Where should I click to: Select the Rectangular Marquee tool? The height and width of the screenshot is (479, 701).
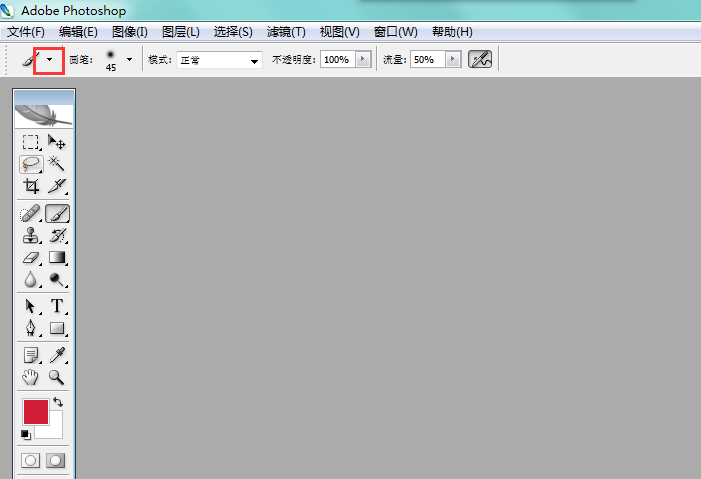31,142
